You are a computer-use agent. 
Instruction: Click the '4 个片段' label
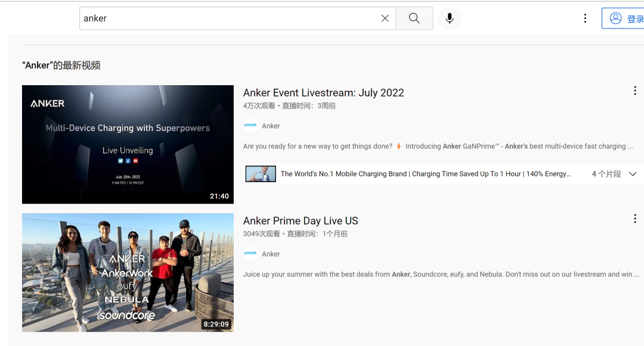click(606, 174)
